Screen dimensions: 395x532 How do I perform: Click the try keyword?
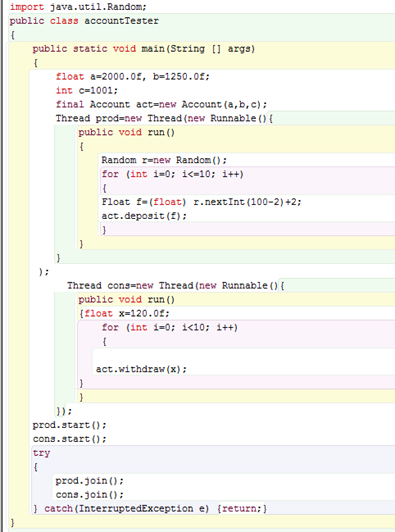click(41, 453)
